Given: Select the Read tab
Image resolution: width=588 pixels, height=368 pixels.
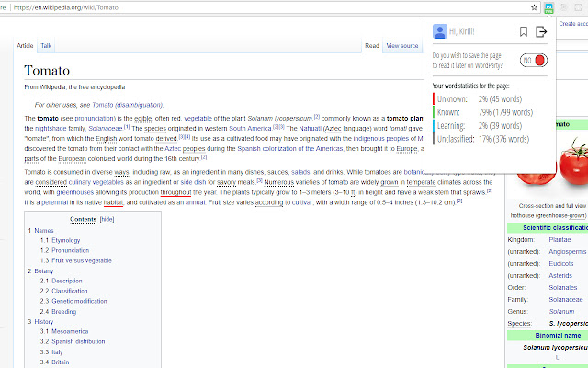Looking at the screenshot, I should [372, 46].
